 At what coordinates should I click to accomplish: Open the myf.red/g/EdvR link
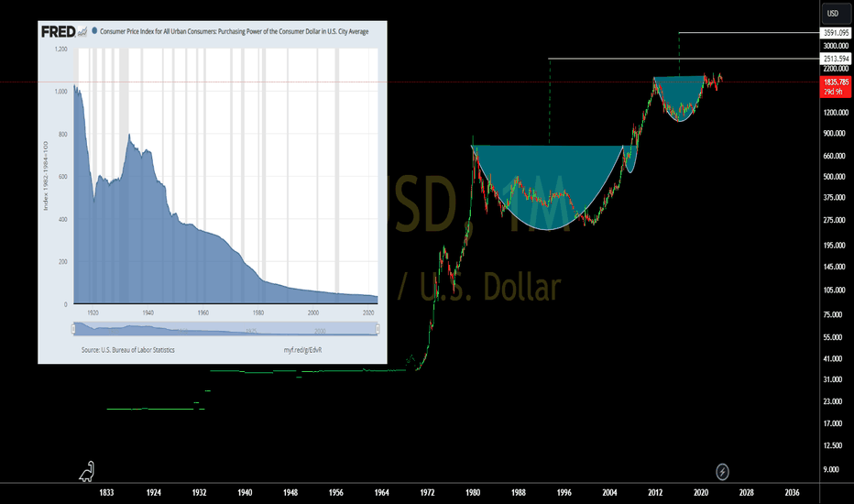[302, 350]
